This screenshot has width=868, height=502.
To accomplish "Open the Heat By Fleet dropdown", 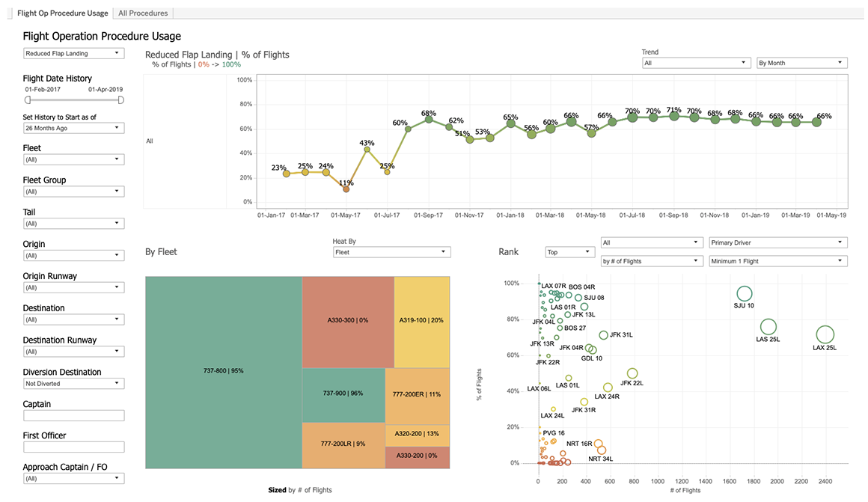I will point(391,253).
